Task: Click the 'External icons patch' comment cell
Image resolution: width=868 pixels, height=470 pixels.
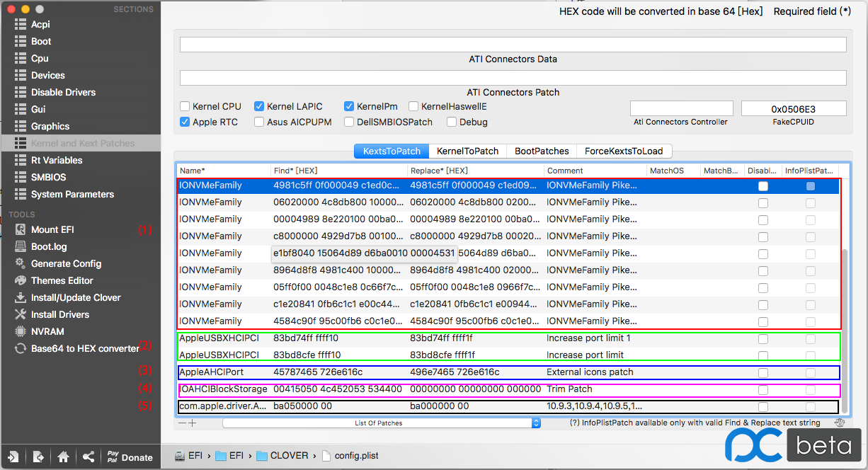Action: tap(590, 372)
